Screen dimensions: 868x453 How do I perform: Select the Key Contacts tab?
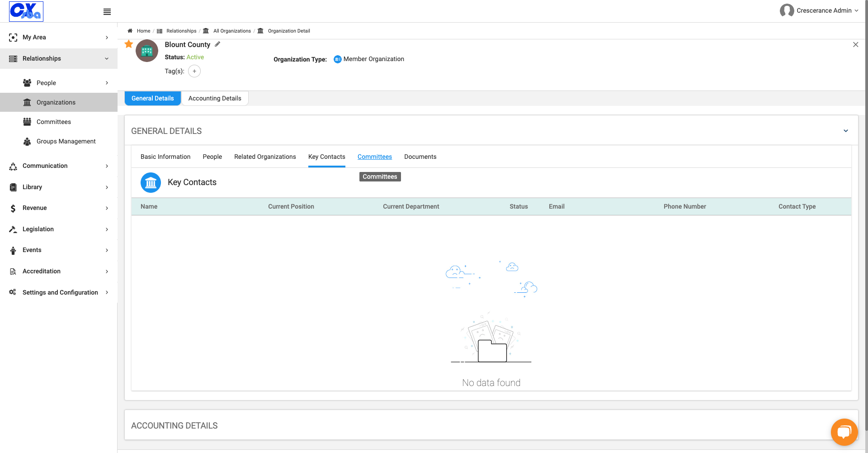pos(327,157)
